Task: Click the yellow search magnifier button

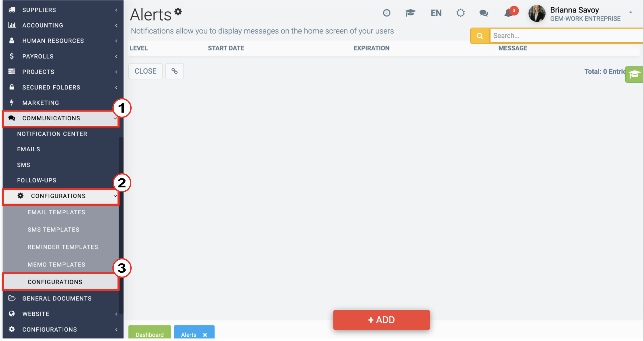Action: tap(480, 36)
